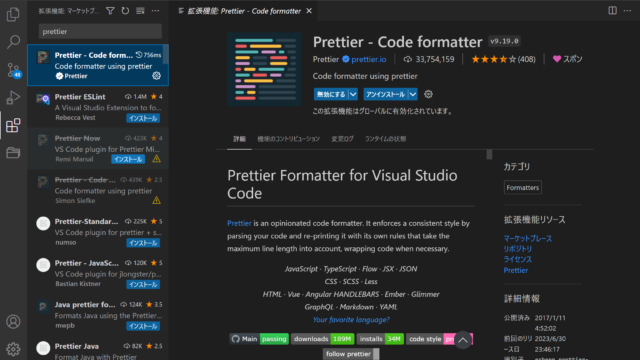Click the extension settings gear beside Uninstall
The height and width of the screenshot is (360, 640).
(x=428, y=94)
